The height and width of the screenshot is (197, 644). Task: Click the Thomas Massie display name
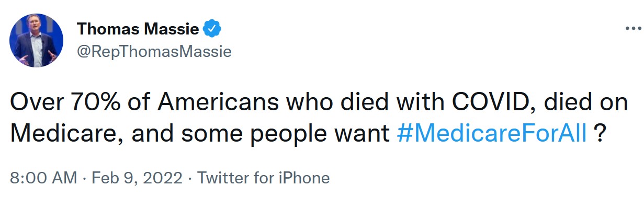(138, 29)
